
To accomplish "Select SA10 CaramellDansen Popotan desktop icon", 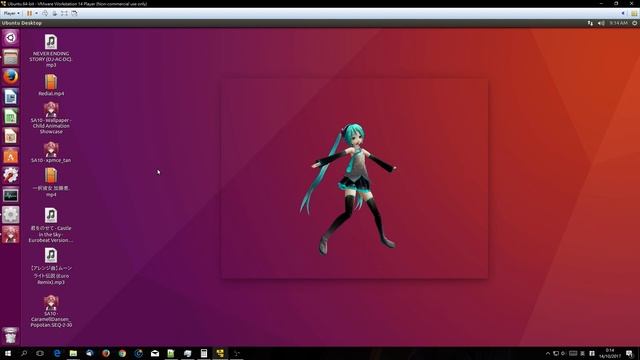I will (x=51, y=311).
